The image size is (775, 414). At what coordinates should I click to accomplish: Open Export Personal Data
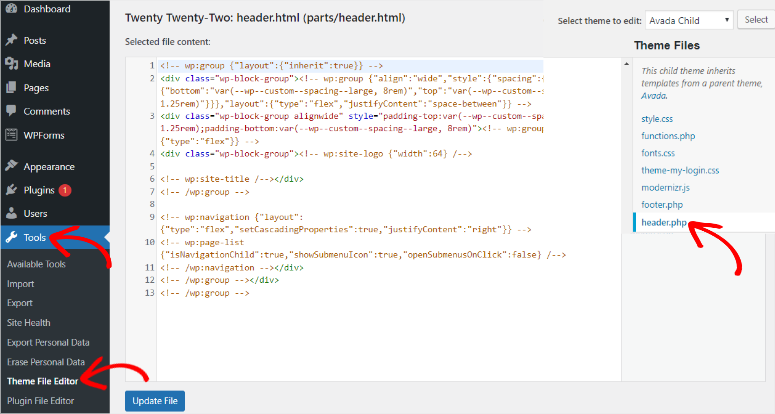tap(48, 342)
